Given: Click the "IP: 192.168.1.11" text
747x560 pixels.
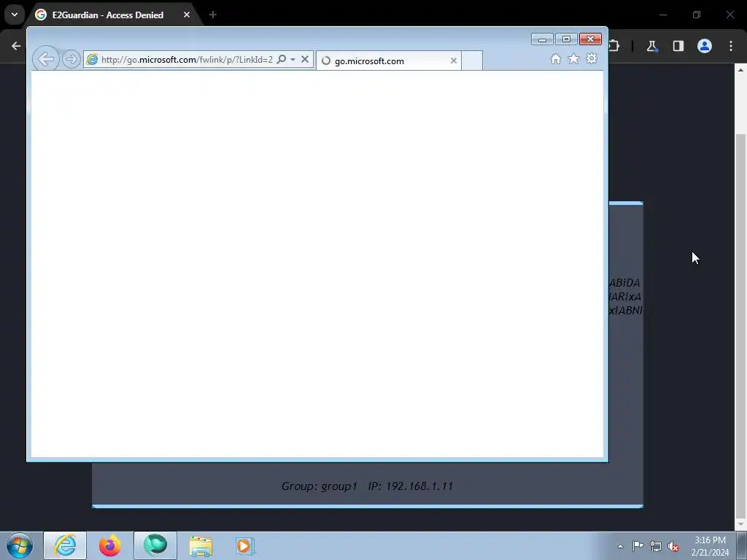Looking at the screenshot, I should click(410, 486).
